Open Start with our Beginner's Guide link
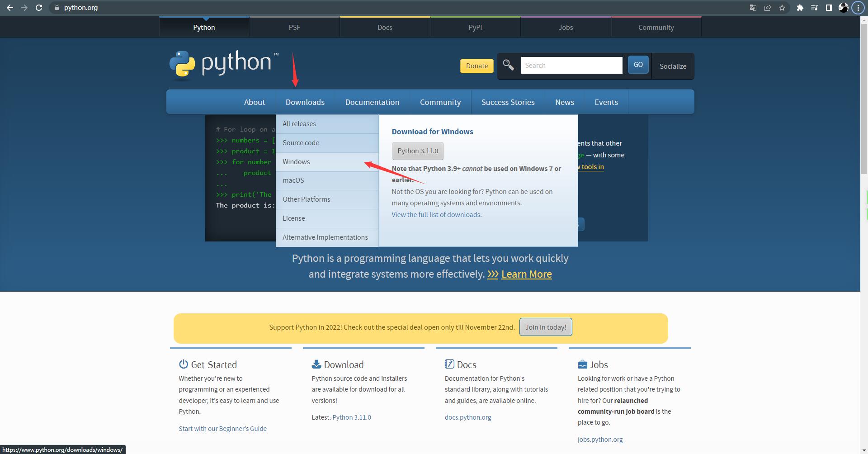 click(222, 429)
